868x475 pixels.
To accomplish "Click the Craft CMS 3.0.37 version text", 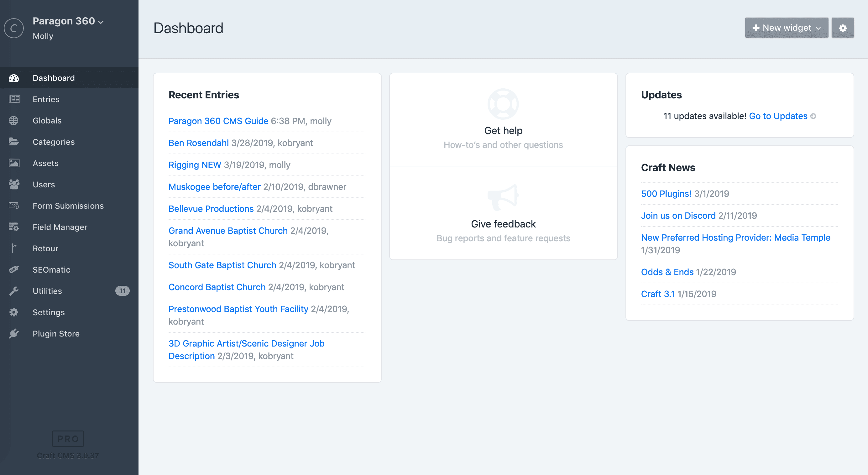I will tap(68, 456).
